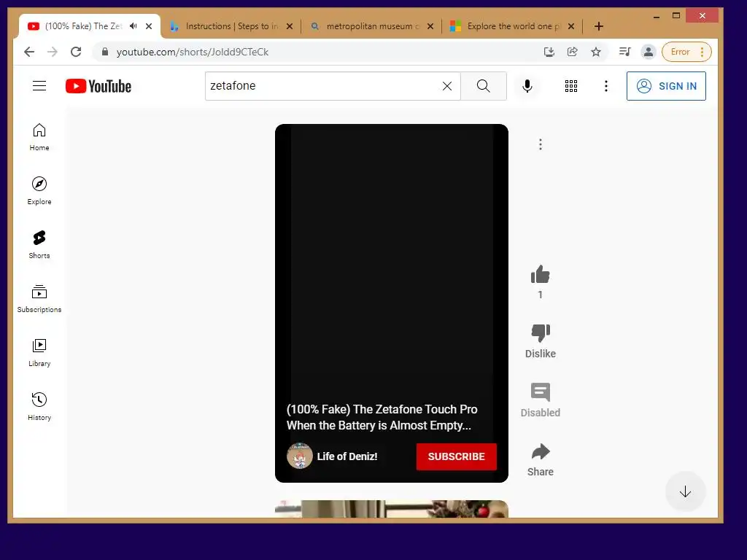The width and height of the screenshot is (747, 560).
Task: Go to next short with down arrow
Action: click(x=685, y=491)
